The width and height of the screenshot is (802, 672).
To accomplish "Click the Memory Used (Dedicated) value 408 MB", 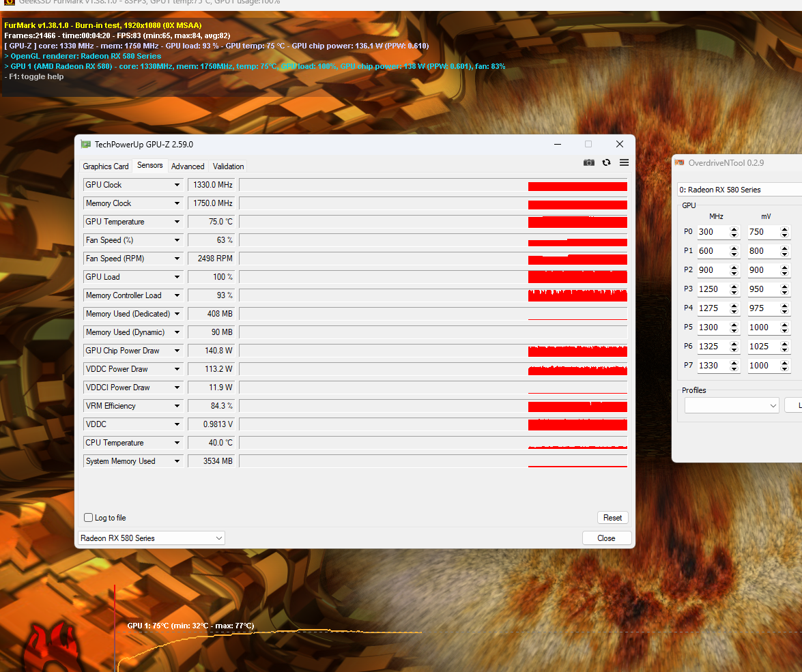I will [211, 314].
